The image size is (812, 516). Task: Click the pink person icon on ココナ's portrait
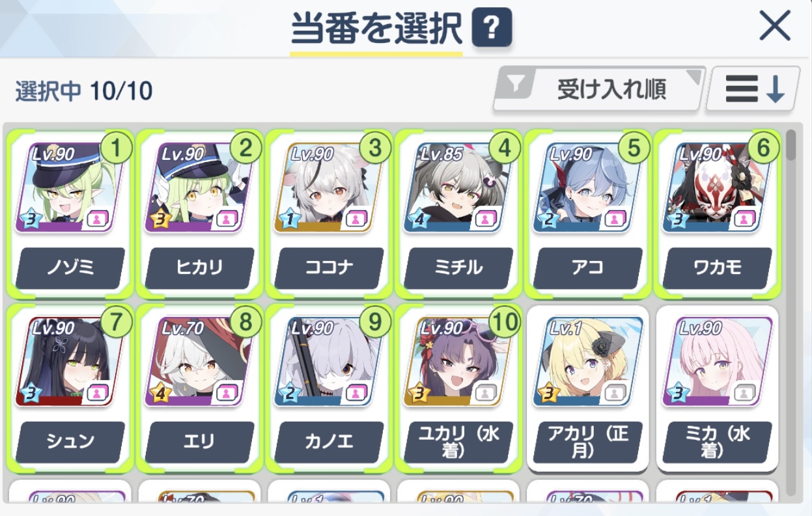click(x=356, y=219)
